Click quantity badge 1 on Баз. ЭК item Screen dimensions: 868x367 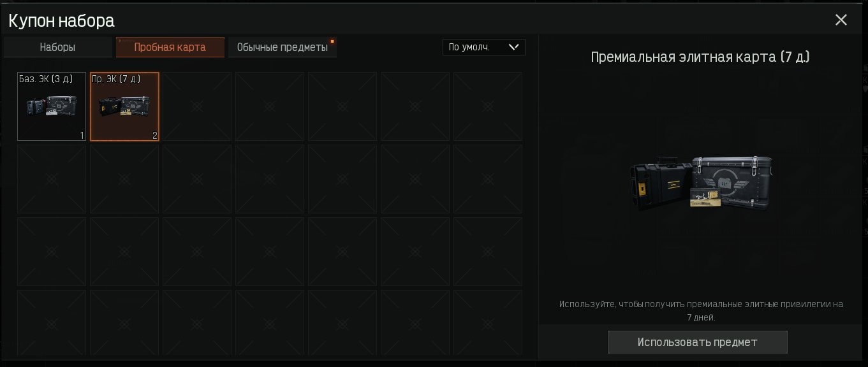82,135
